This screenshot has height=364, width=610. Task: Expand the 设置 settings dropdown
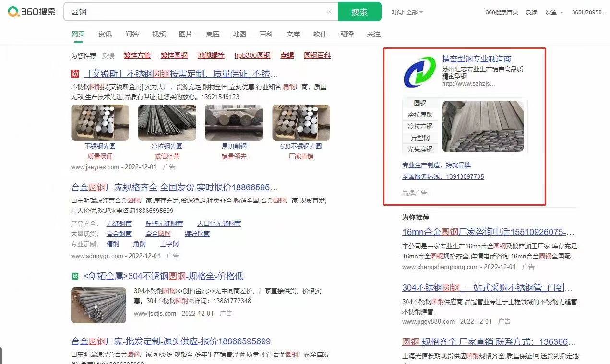coord(554,12)
